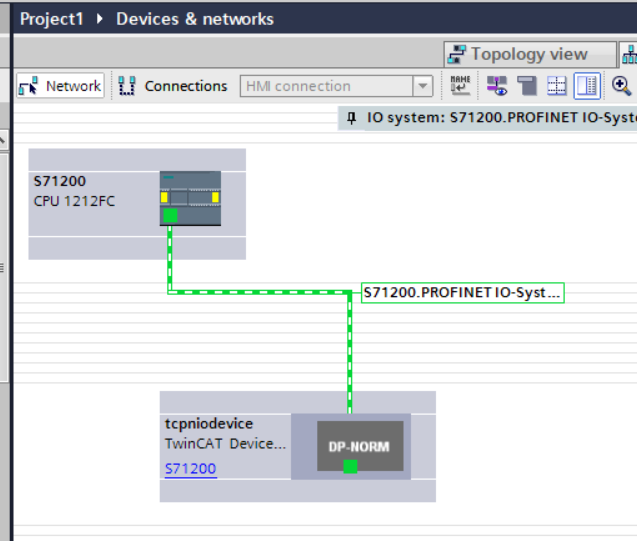
Task: Select the S71200.PROFINET IO-Syst label
Action: pyautogui.click(x=462, y=292)
